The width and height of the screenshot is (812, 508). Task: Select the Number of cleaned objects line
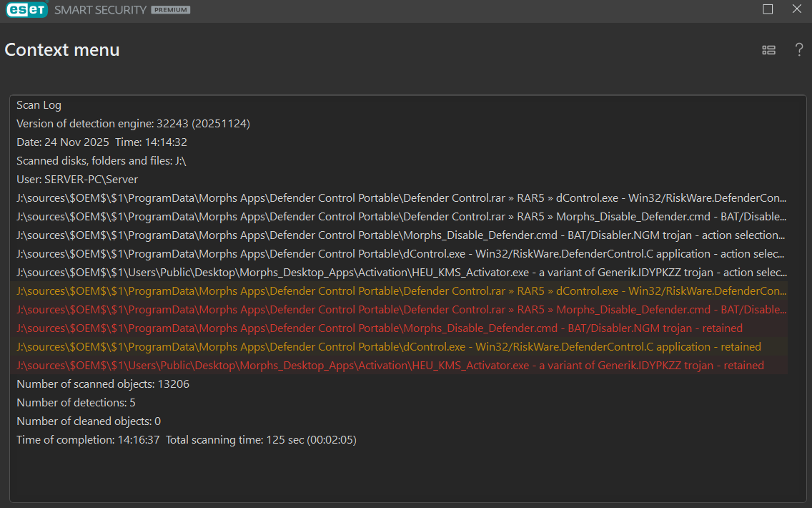89,421
